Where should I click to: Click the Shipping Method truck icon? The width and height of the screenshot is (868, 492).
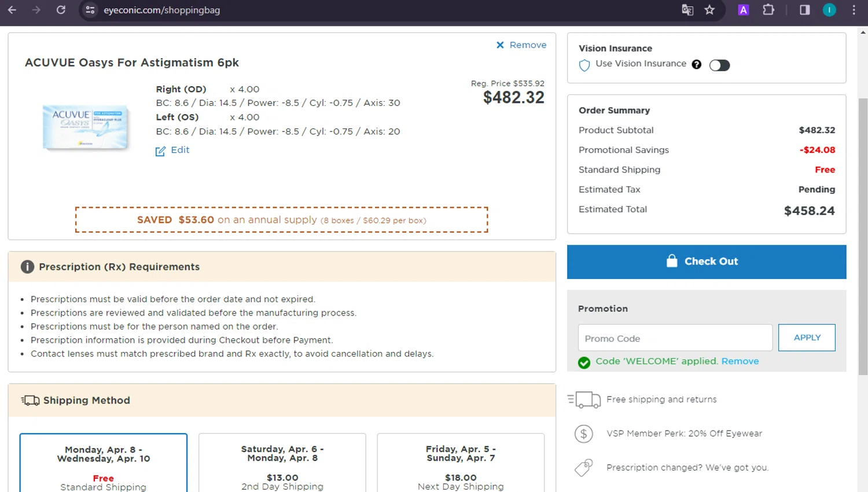pyautogui.click(x=30, y=401)
